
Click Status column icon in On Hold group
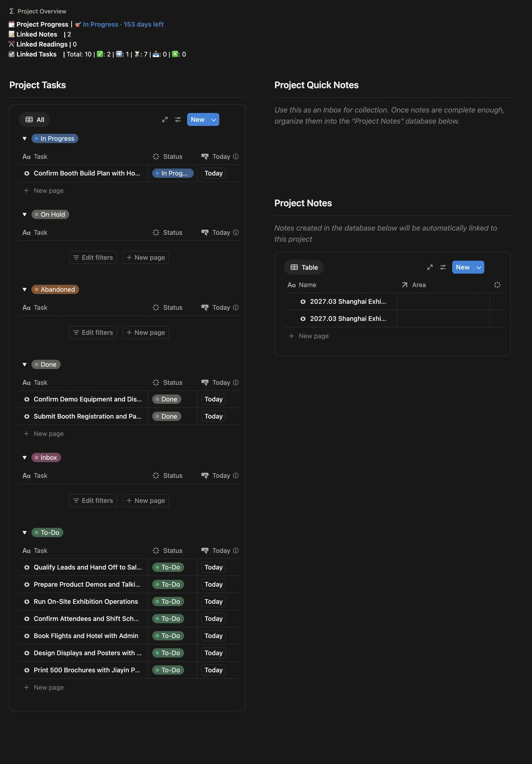(156, 233)
